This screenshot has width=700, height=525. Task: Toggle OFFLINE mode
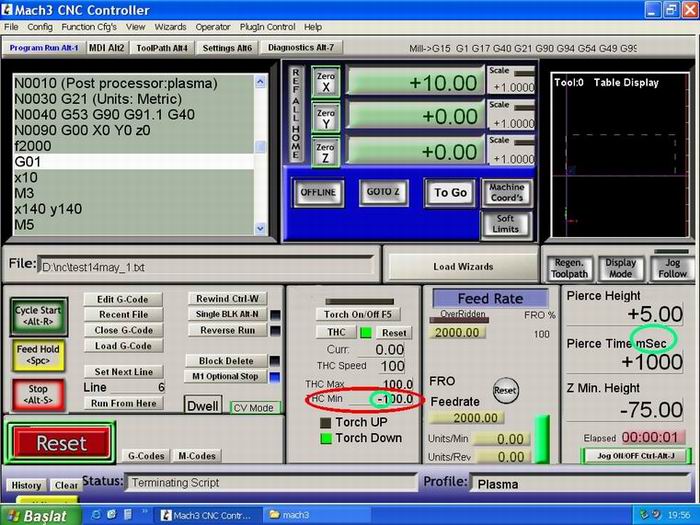point(318,193)
